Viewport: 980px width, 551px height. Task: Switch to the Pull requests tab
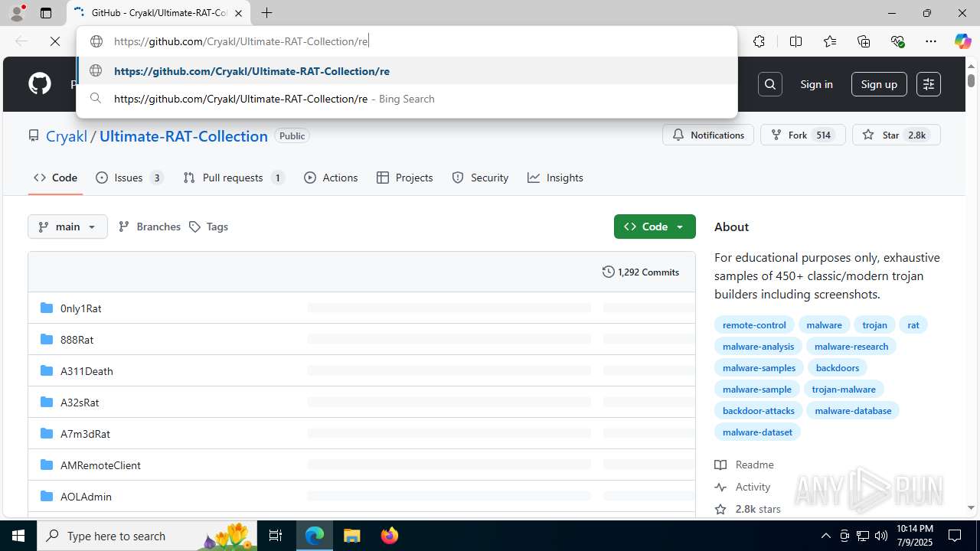[x=234, y=178]
